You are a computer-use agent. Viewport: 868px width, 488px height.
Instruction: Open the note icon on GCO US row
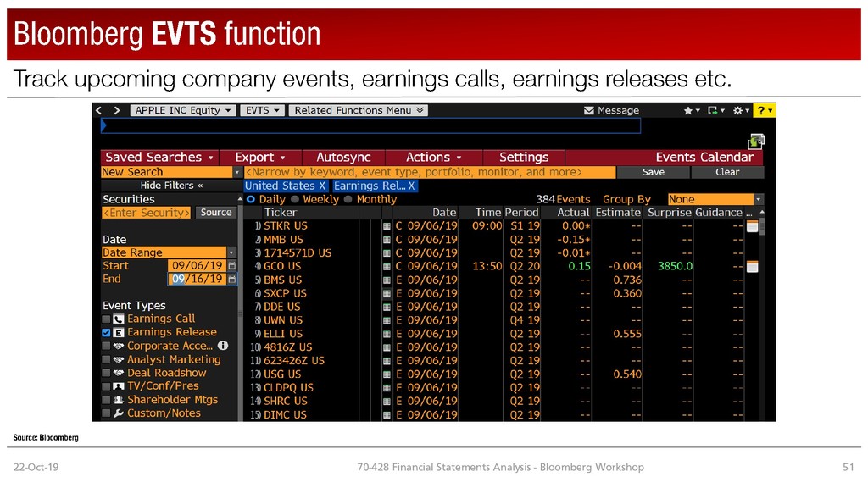click(x=753, y=267)
